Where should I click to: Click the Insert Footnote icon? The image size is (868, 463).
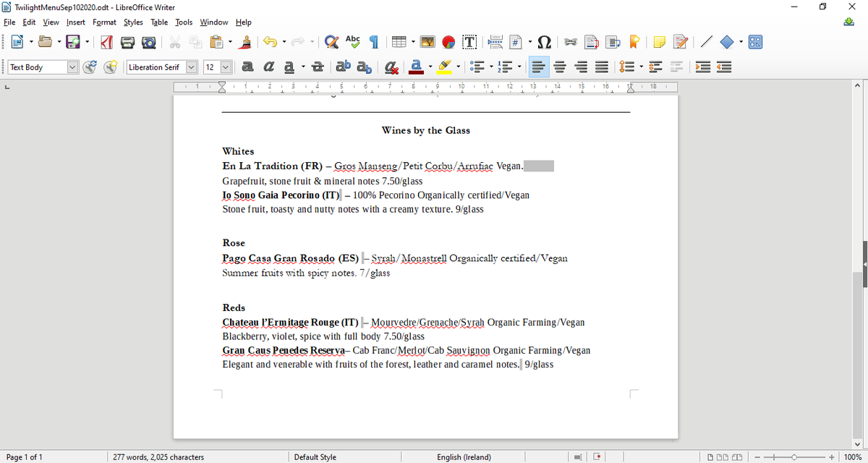pos(592,43)
